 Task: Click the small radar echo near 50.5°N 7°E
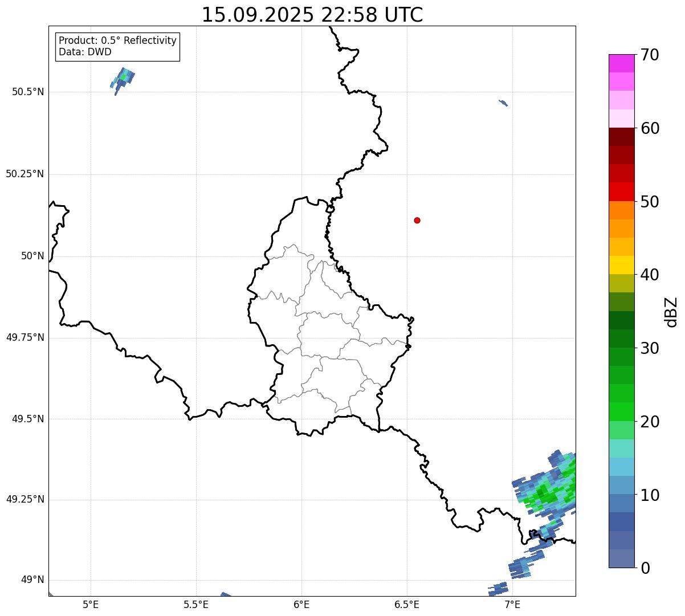[x=503, y=103]
